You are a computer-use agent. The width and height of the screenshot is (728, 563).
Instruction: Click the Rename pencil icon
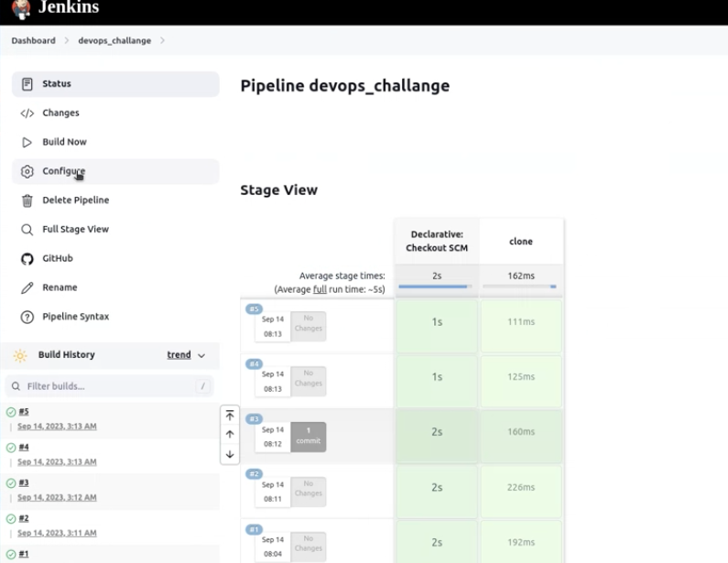27,287
